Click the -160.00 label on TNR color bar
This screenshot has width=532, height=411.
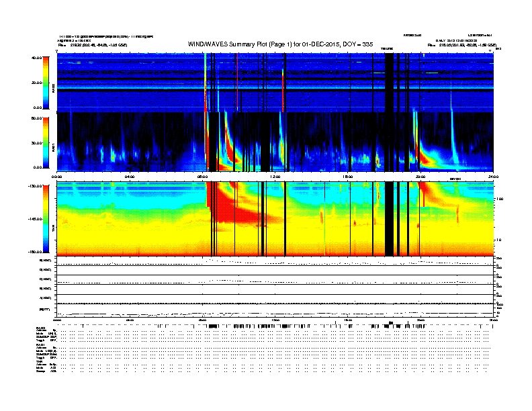pos(35,252)
